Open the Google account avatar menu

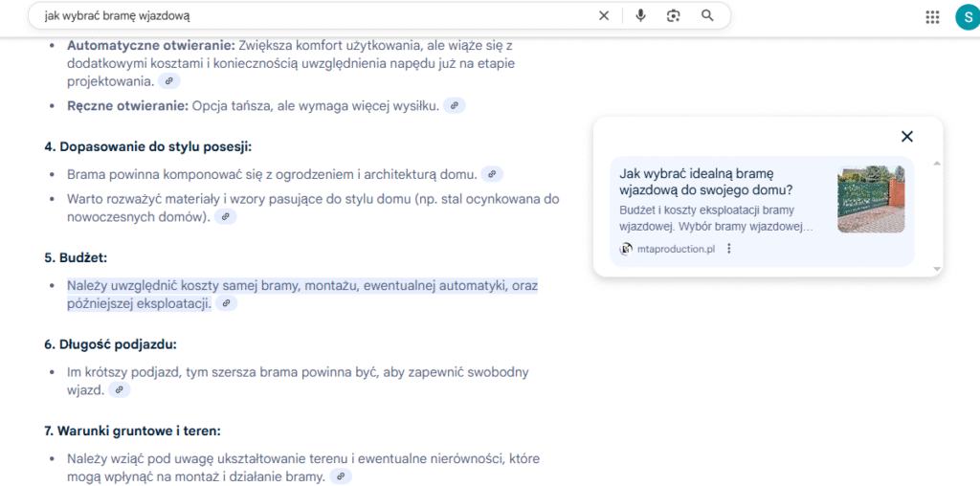pyautogui.click(x=965, y=16)
